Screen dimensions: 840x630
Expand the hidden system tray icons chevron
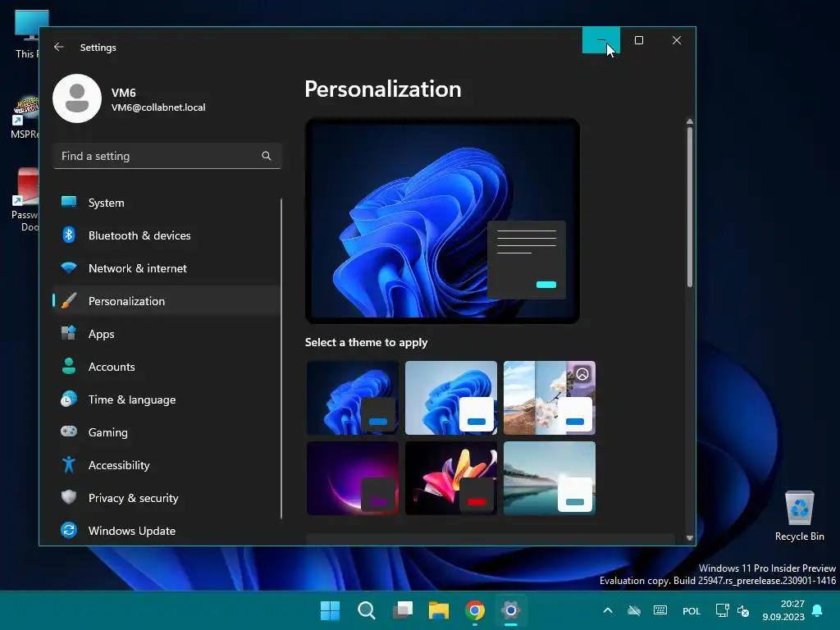(x=608, y=610)
